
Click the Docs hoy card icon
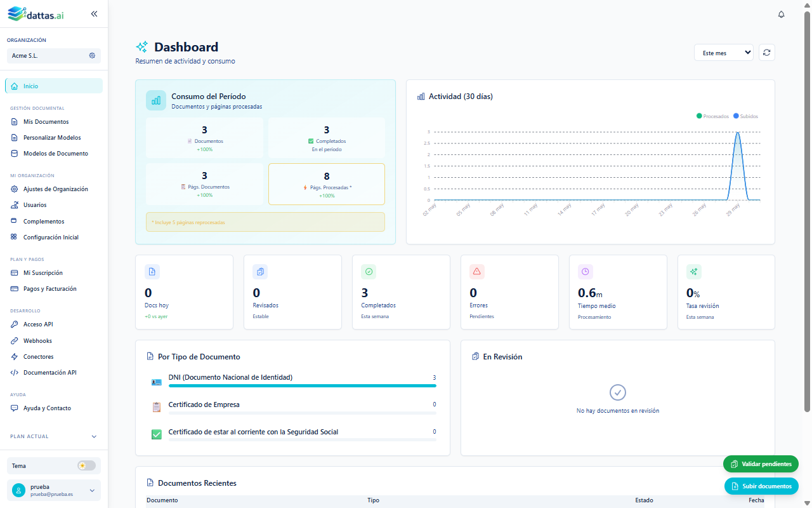[x=152, y=272]
